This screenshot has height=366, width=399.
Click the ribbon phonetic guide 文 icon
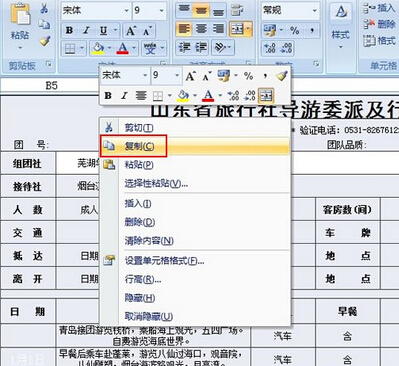point(150,49)
